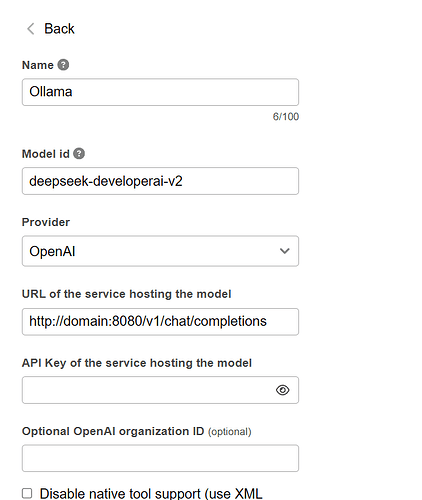
Task: Focus the OpenAI organization ID field
Action: tap(160, 458)
